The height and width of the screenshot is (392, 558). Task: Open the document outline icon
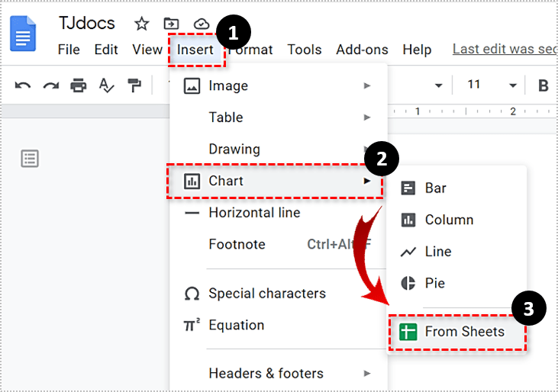(30, 159)
